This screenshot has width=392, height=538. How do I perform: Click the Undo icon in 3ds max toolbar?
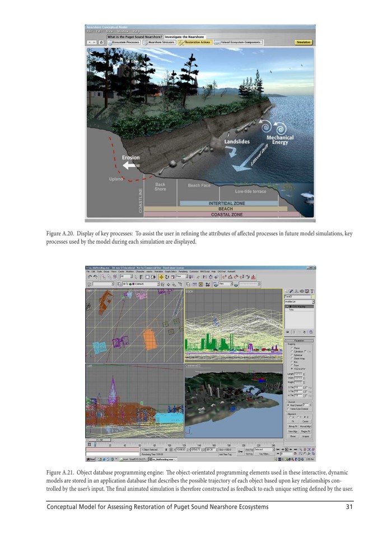coord(90,277)
